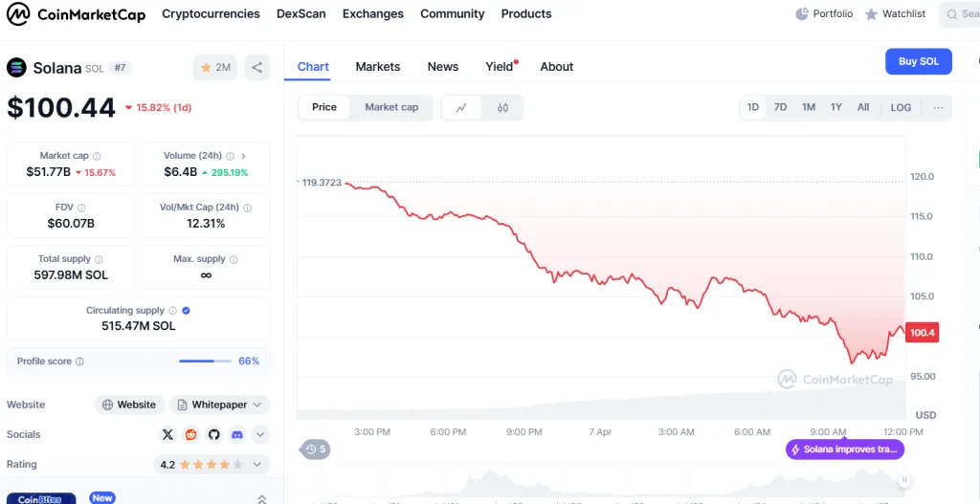Click the share icon next to Solana
The image size is (980, 504).
click(256, 67)
